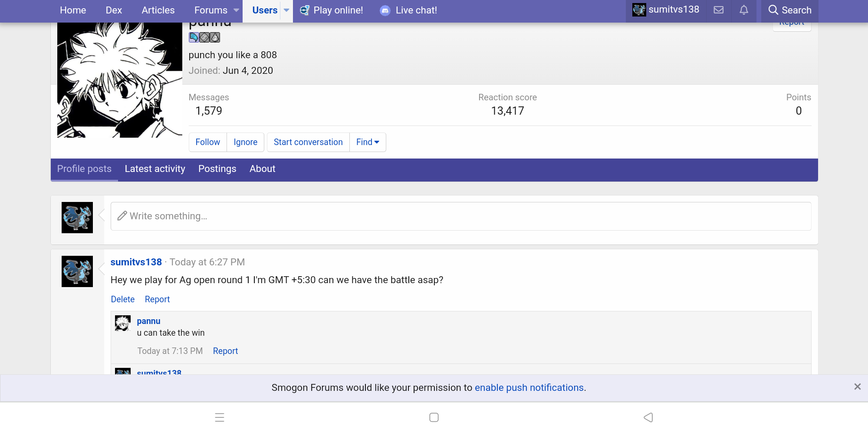Switch to Latest activity tab
This screenshot has width=868, height=433.
pyautogui.click(x=155, y=169)
